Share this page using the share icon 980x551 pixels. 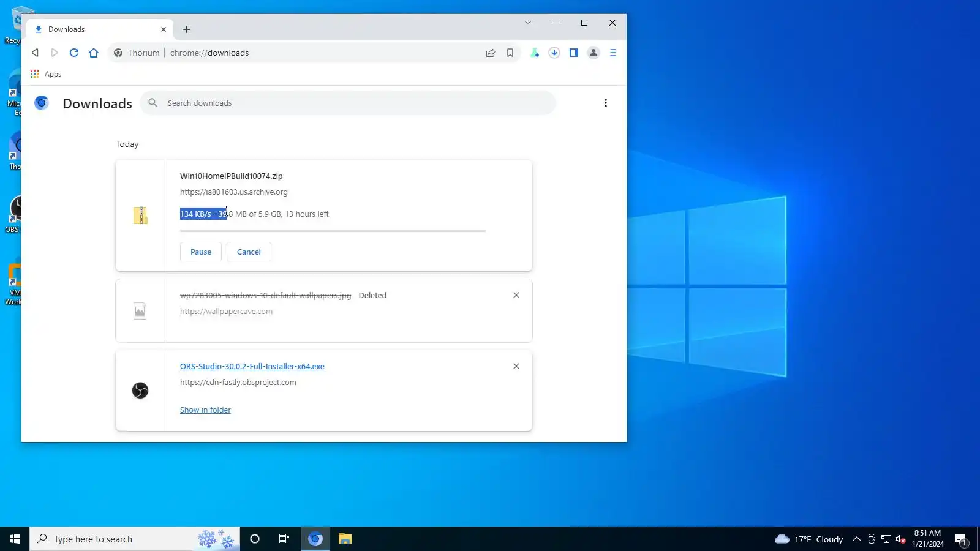[x=491, y=53]
